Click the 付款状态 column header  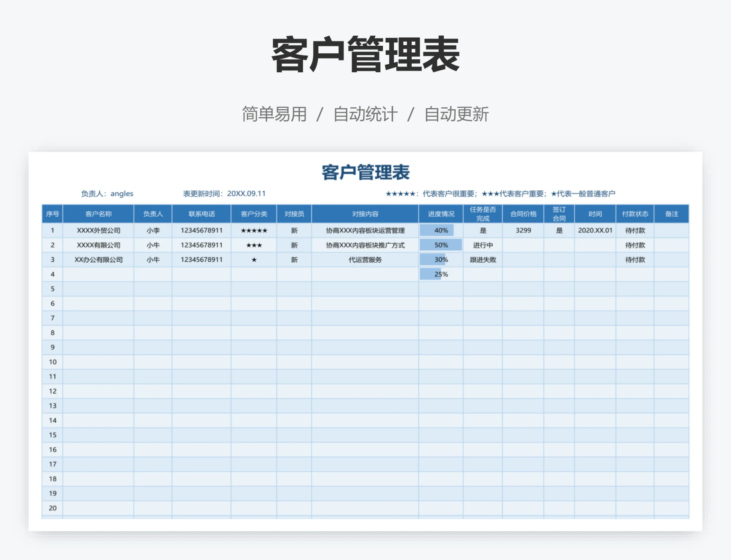[x=635, y=214]
